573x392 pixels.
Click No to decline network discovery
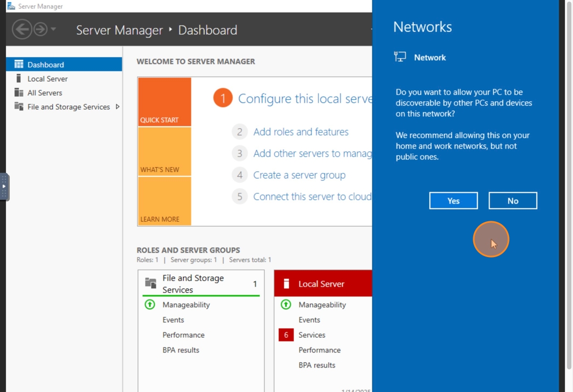(513, 201)
